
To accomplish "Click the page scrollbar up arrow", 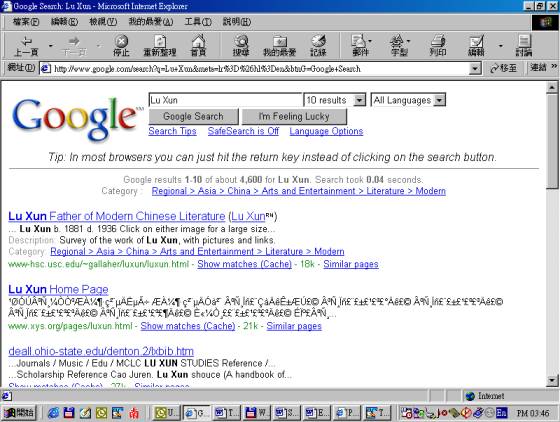I will pos(552,88).
